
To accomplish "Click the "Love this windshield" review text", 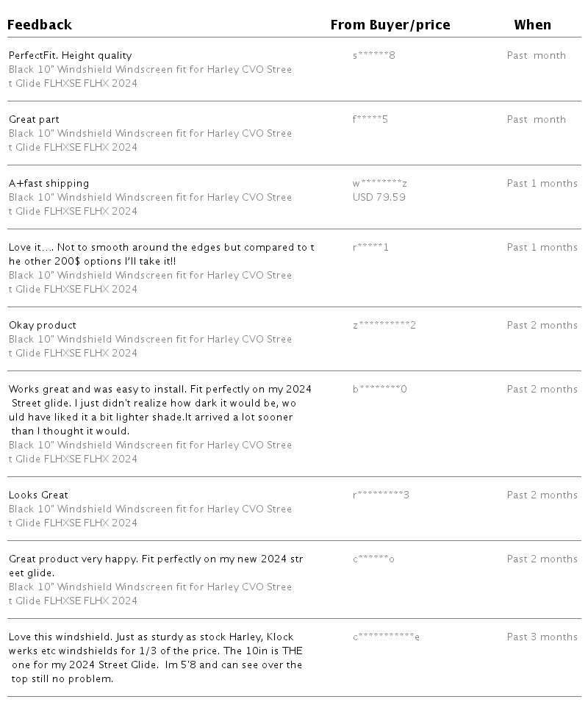I will click(156, 658).
